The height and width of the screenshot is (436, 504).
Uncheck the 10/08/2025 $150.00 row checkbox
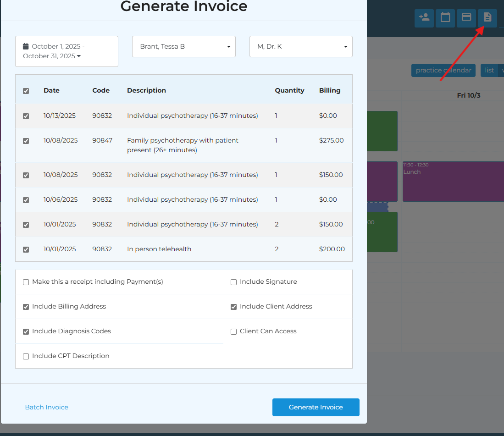click(26, 175)
